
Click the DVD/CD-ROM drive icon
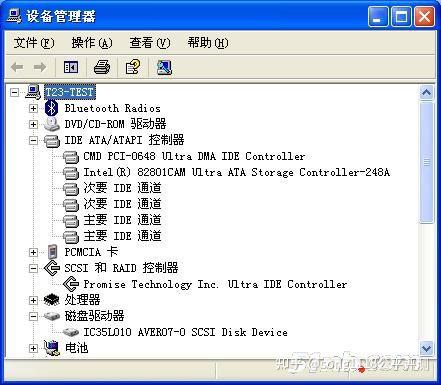click(x=51, y=124)
